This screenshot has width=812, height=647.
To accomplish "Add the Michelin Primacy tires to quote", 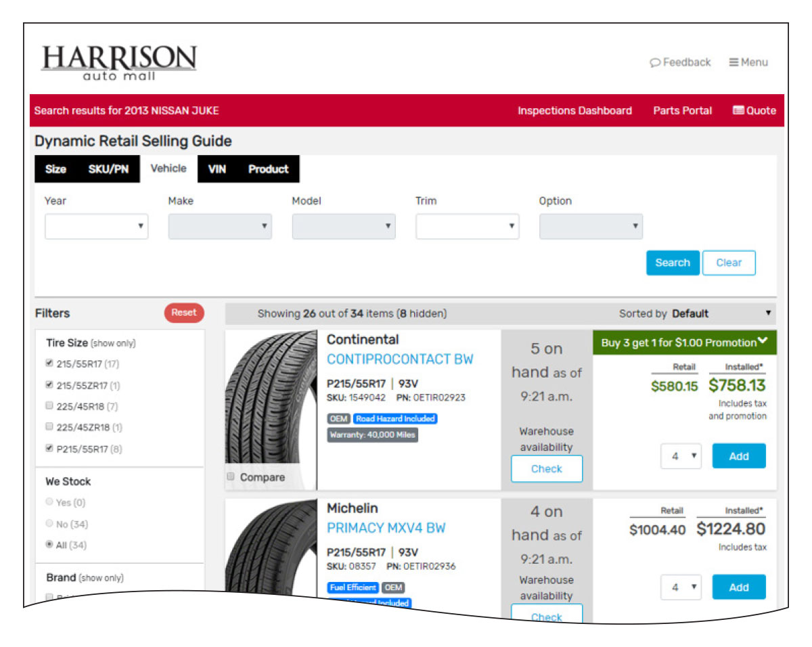I will pos(738,587).
